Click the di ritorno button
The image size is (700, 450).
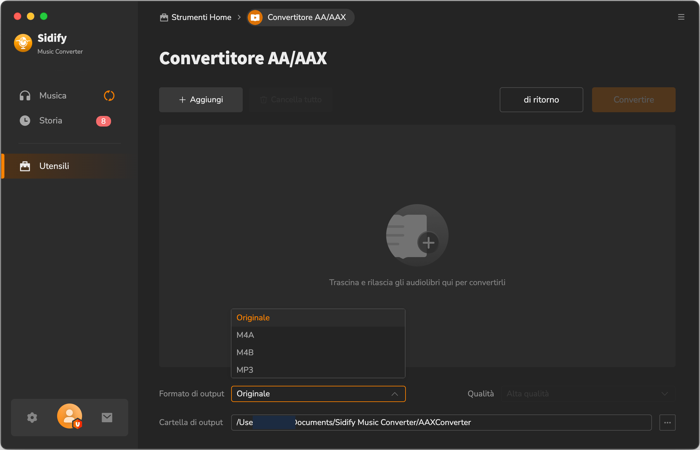tap(541, 100)
